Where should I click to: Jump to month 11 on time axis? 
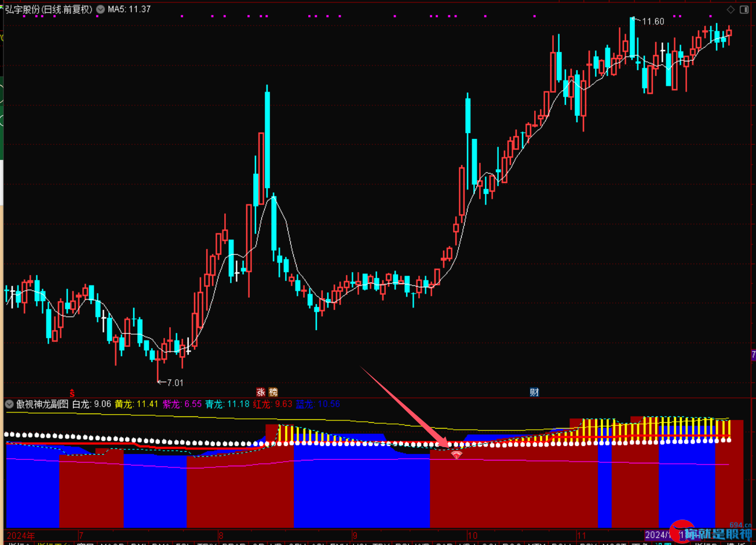click(582, 535)
